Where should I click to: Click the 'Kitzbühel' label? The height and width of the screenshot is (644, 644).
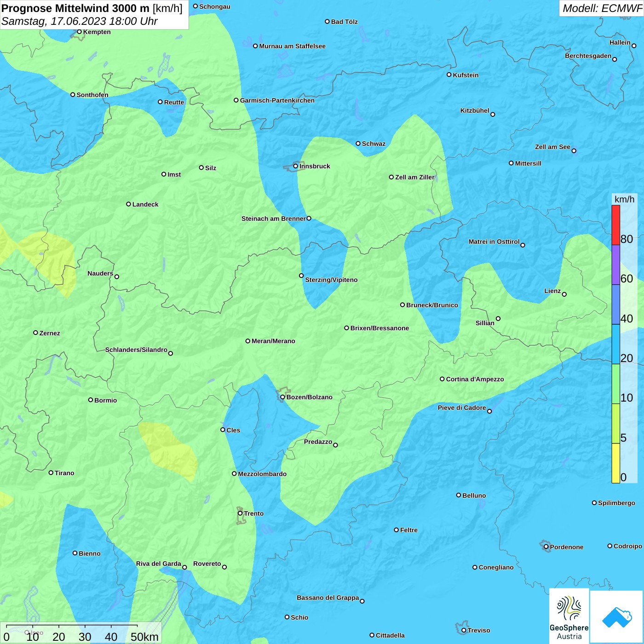475,110
